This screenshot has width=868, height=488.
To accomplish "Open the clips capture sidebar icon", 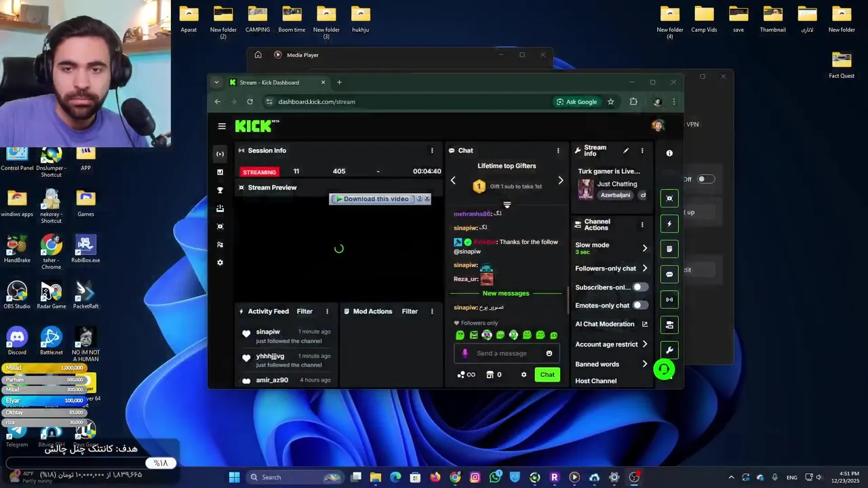I will pyautogui.click(x=220, y=226).
